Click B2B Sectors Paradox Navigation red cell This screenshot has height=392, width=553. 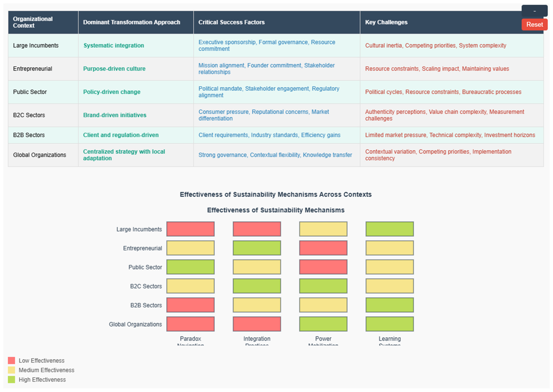190,305
